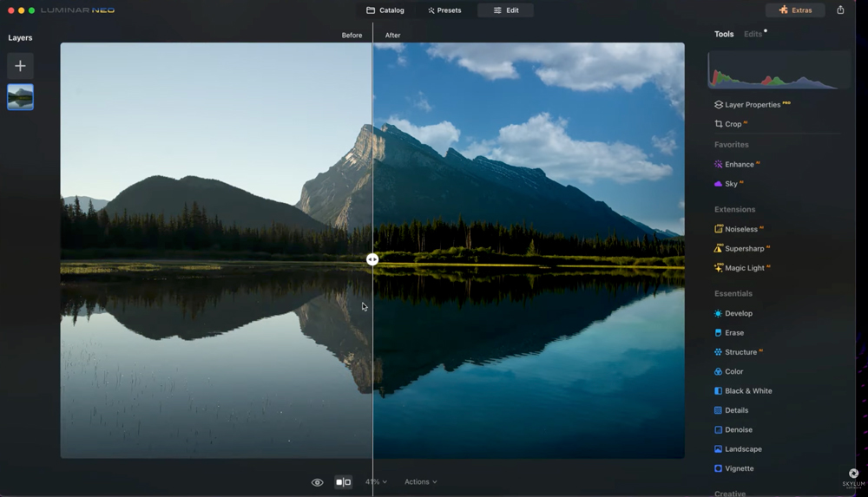Screen dimensions: 868x497
Task: Click the Extras button
Action: click(x=796, y=10)
